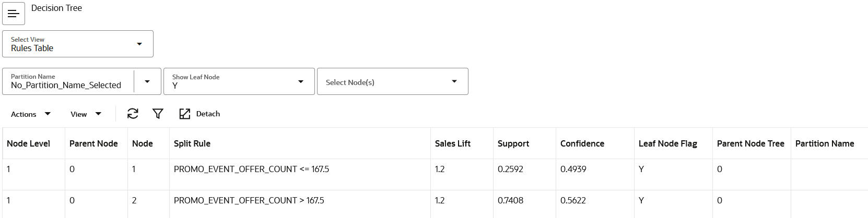Expand the Show Leaf Node dropdown
Image resolution: width=868 pixels, height=218 pixels.
[300, 81]
